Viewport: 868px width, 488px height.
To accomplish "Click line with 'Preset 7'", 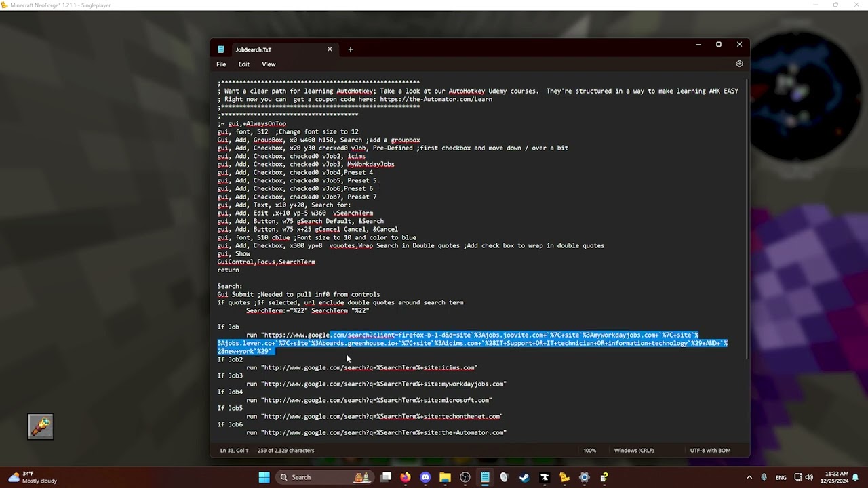I will [x=297, y=197].
